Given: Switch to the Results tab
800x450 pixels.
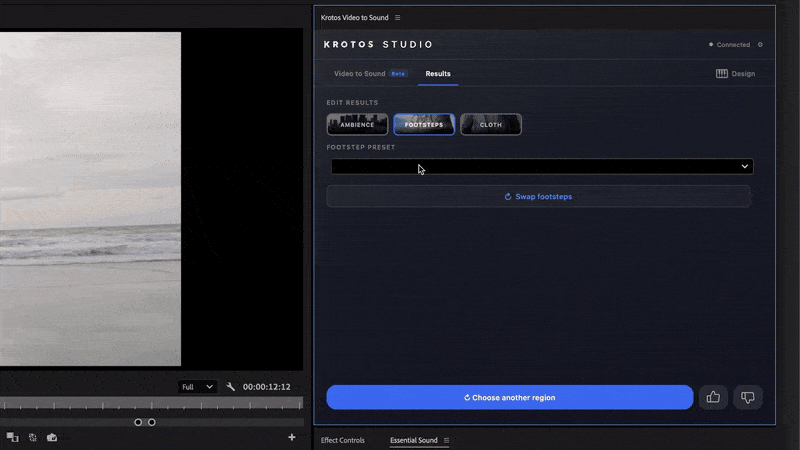Looking at the screenshot, I should tap(438, 73).
